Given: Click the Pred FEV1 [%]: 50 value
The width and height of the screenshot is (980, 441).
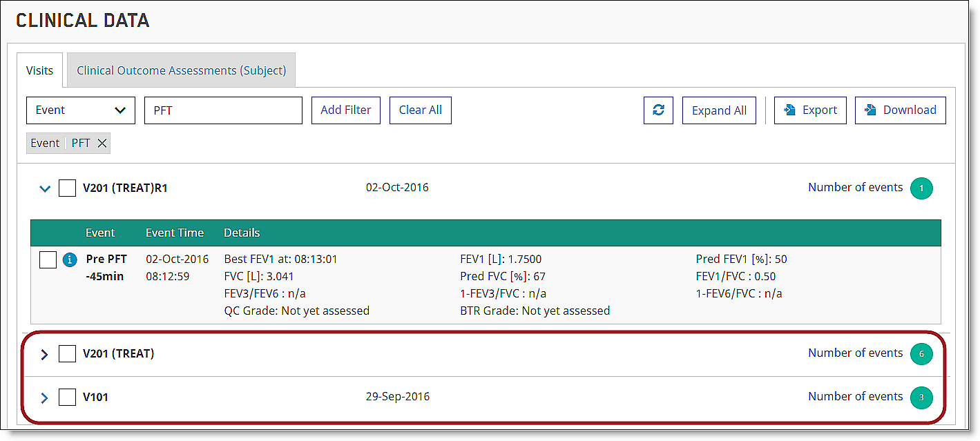Looking at the screenshot, I should pos(741,259).
